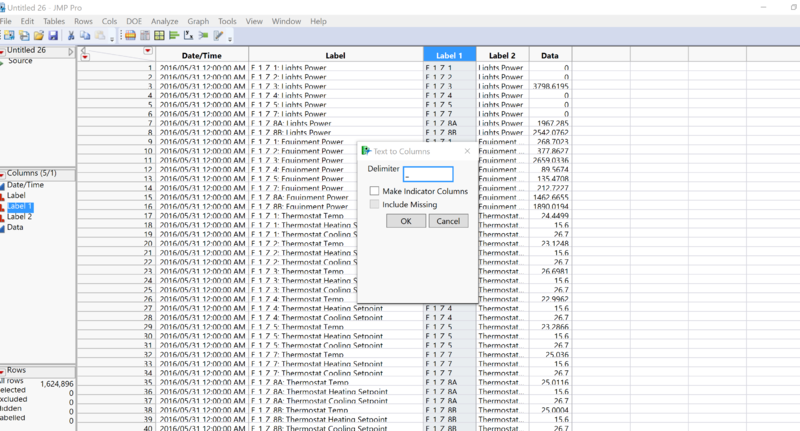Click the All rows count 1,624,896
The height and width of the screenshot is (431, 800).
pyautogui.click(x=57, y=384)
